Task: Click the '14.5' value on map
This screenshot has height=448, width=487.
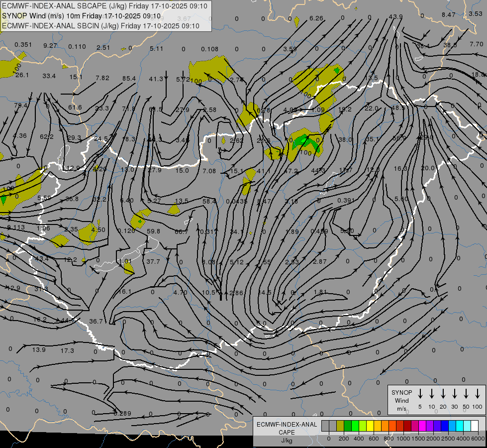Action: tap(265, 293)
